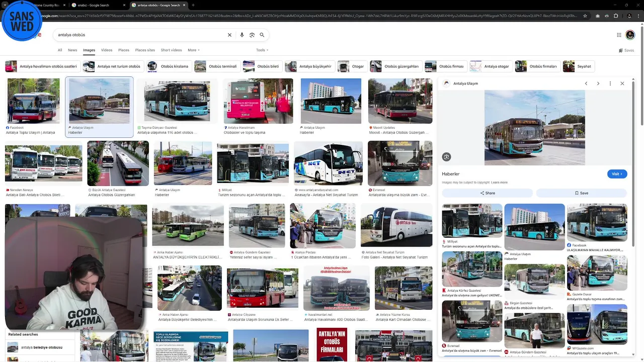Viewport: 644px width, 362px height.
Task: Open a new browser tab with plus
Action: (x=193, y=5)
